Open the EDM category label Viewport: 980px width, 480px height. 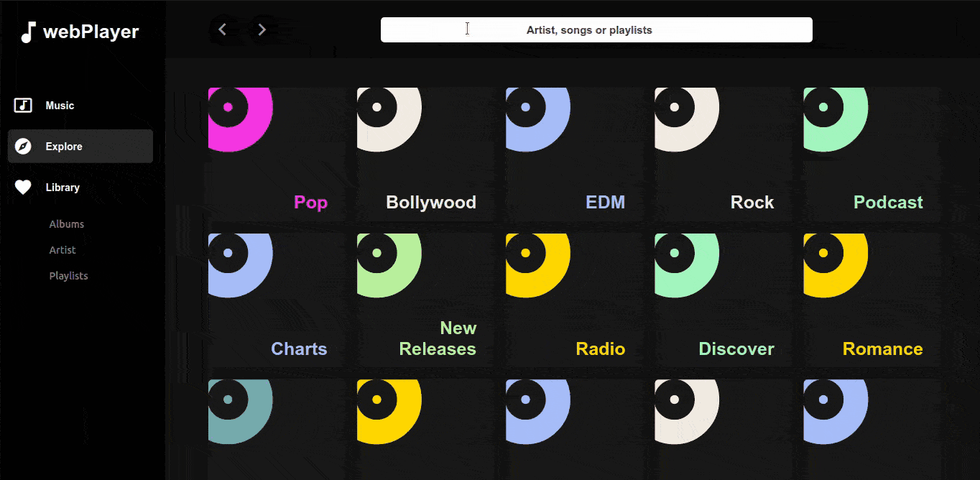606,203
